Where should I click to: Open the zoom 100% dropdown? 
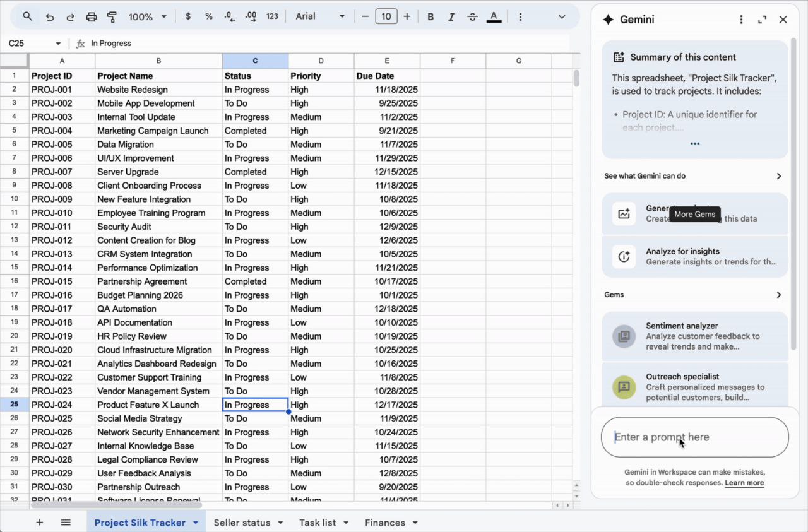tap(148, 17)
